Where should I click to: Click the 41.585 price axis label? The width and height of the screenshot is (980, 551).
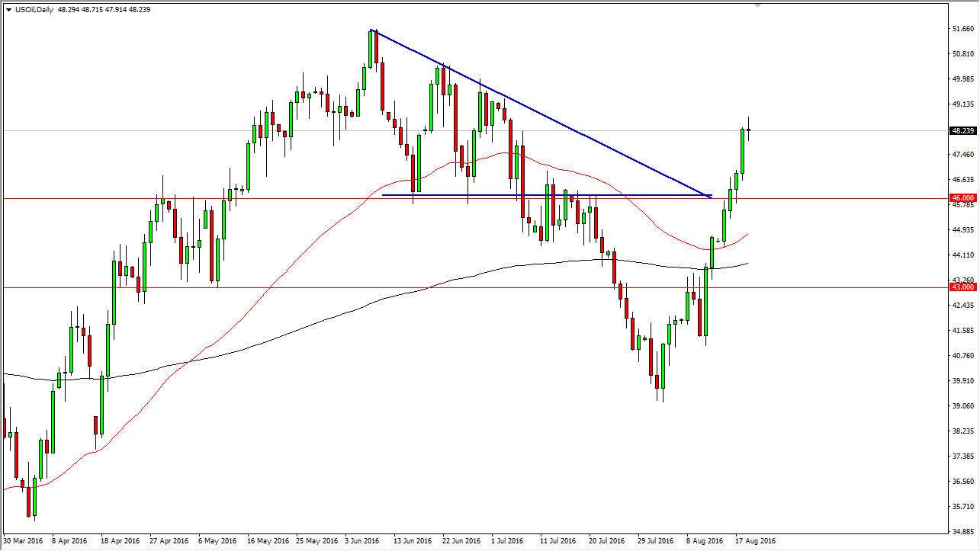coord(963,331)
